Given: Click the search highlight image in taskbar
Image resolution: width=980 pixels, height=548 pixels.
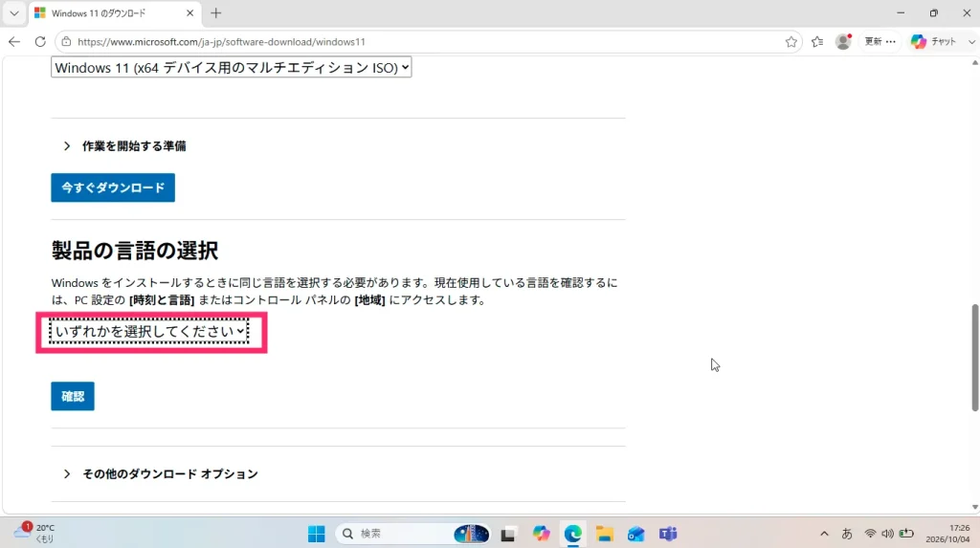Looking at the screenshot, I should (471, 534).
